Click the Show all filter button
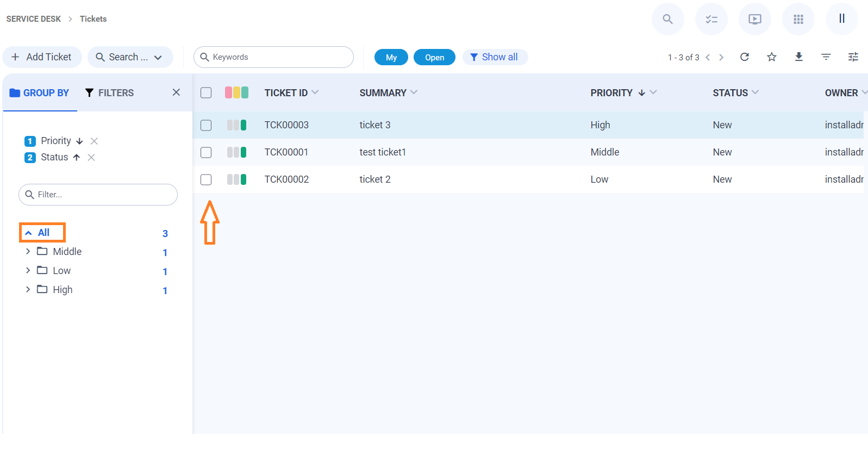This screenshot has height=460, width=868. pos(495,57)
